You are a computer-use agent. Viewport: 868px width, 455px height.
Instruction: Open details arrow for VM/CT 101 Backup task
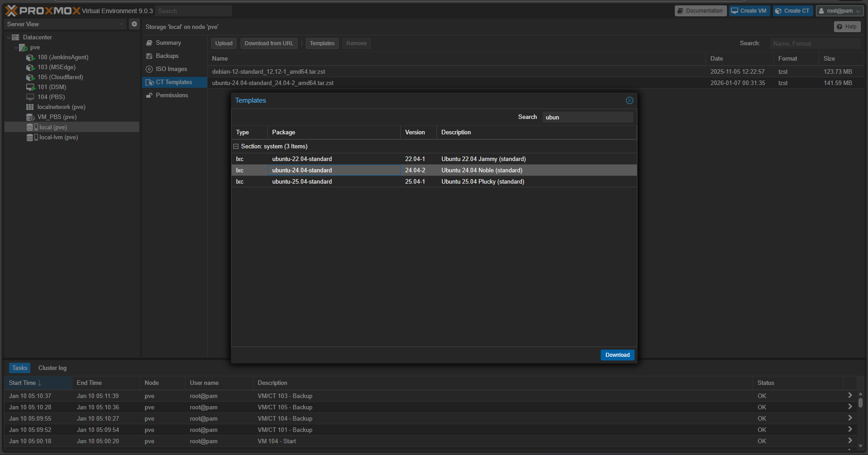(x=850, y=429)
